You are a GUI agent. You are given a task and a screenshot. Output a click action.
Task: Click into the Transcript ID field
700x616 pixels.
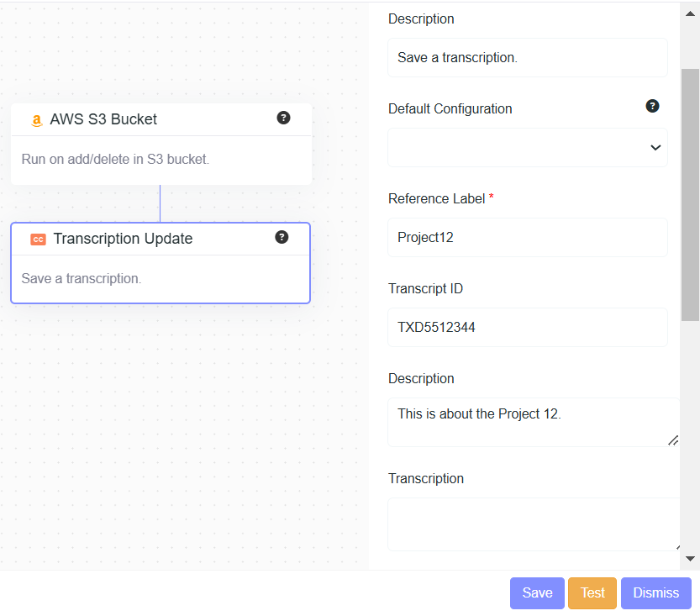click(528, 328)
